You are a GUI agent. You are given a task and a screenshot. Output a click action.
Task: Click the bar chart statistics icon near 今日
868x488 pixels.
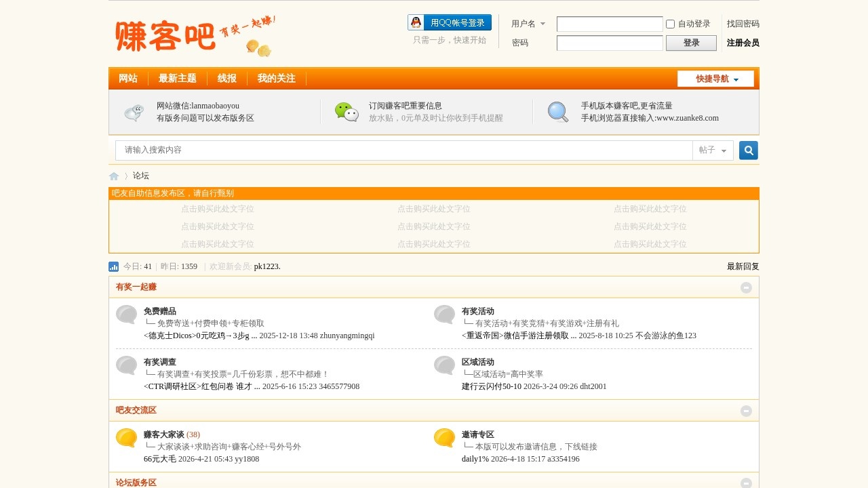coord(113,266)
